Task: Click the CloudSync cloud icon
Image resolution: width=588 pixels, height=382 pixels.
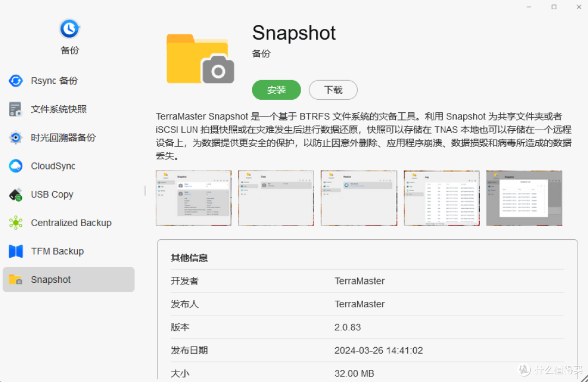Action: coord(16,166)
